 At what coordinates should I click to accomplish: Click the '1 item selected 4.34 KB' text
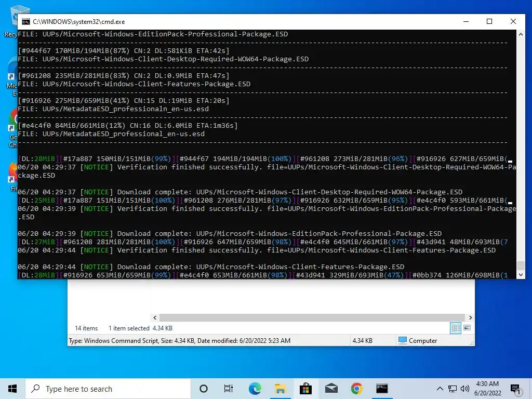[140, 328]
